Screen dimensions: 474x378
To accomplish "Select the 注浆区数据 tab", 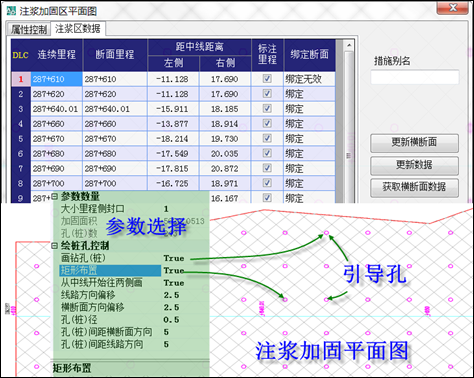I will pos(78,29).
